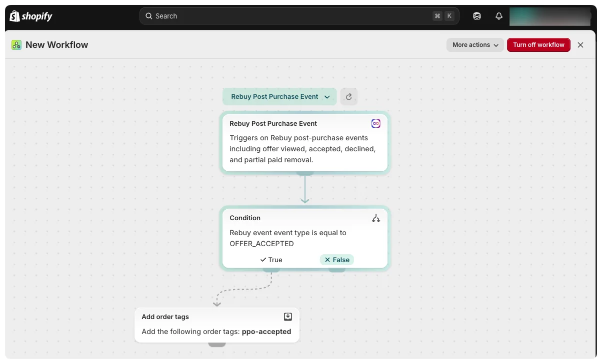Click the trigger card output connector
Viewport: 602px width, 364px height.
(305, 173)
